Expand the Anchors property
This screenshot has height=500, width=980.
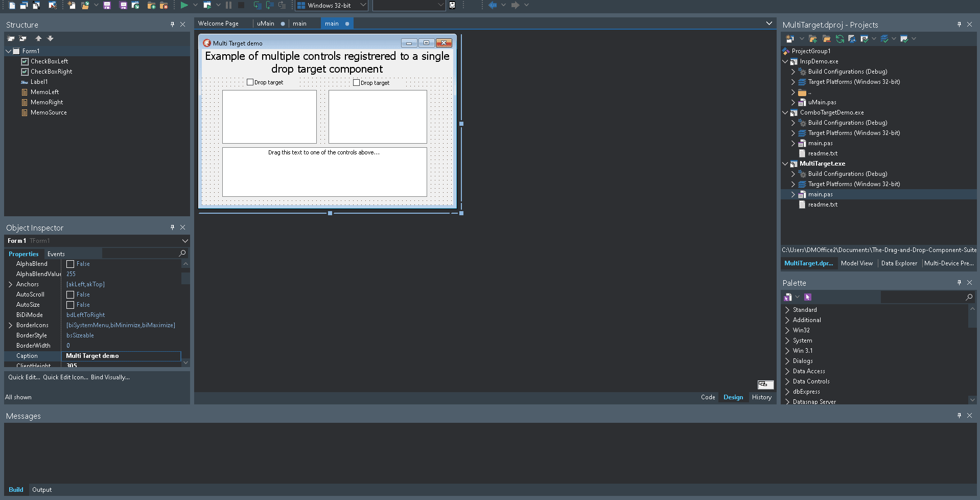(x=10, y=284)
